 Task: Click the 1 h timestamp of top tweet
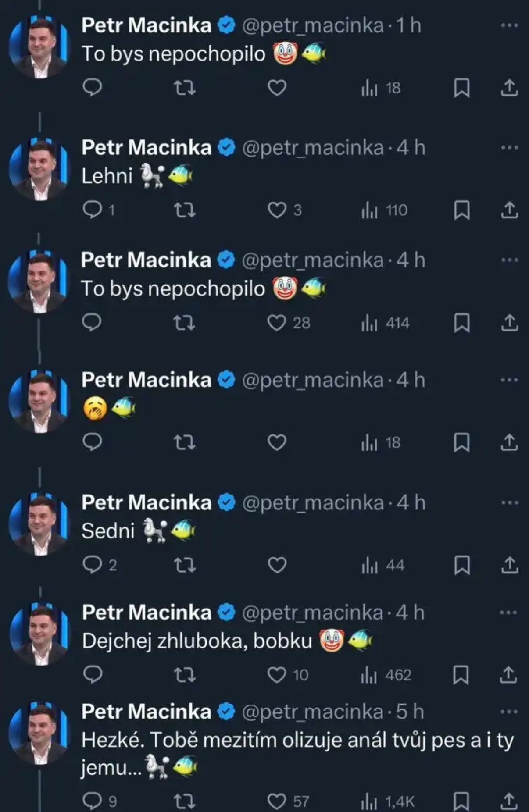point(409,25)
